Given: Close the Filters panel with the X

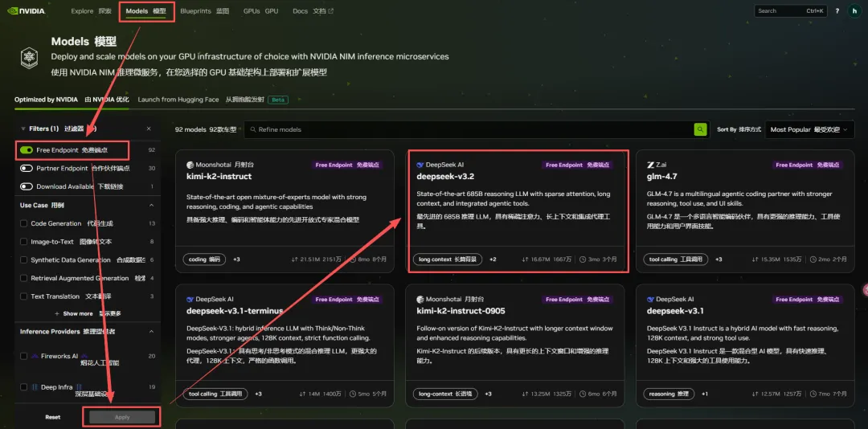Looking at the screenshot, I should point(149,129).
